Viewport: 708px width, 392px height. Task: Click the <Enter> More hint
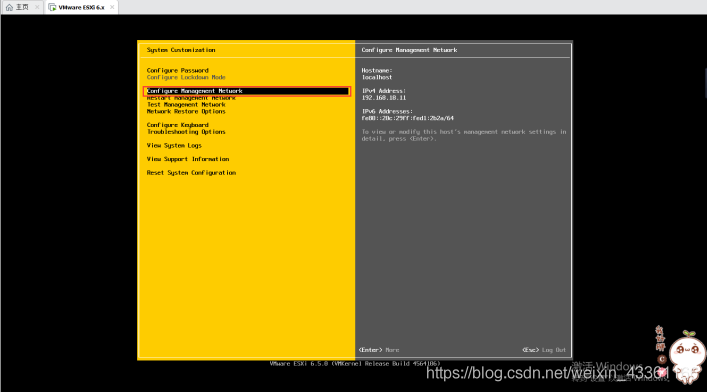379,350
